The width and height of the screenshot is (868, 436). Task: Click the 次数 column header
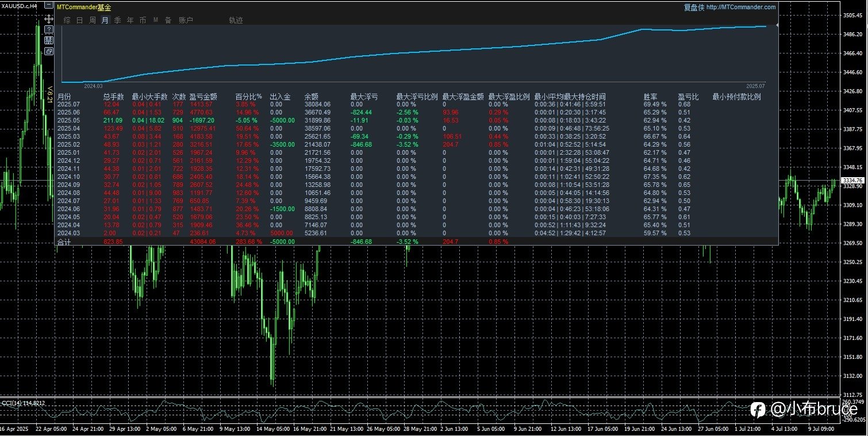click(179, 97)
